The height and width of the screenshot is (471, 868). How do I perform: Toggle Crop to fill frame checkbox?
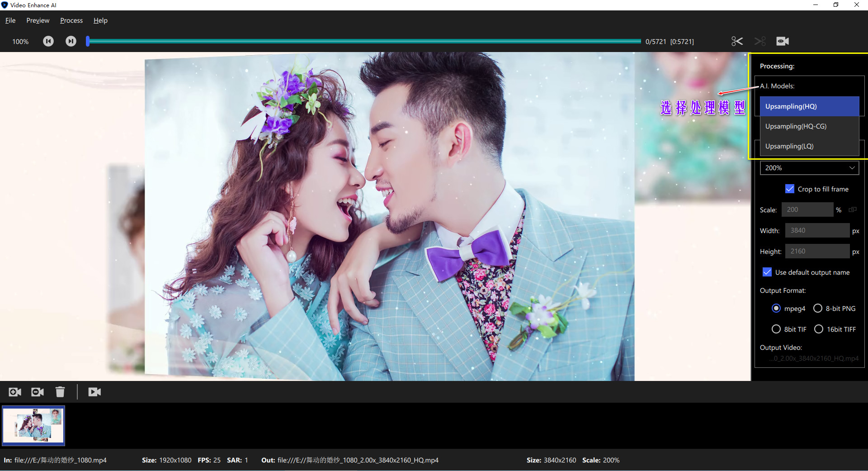[x=790, y=189]
